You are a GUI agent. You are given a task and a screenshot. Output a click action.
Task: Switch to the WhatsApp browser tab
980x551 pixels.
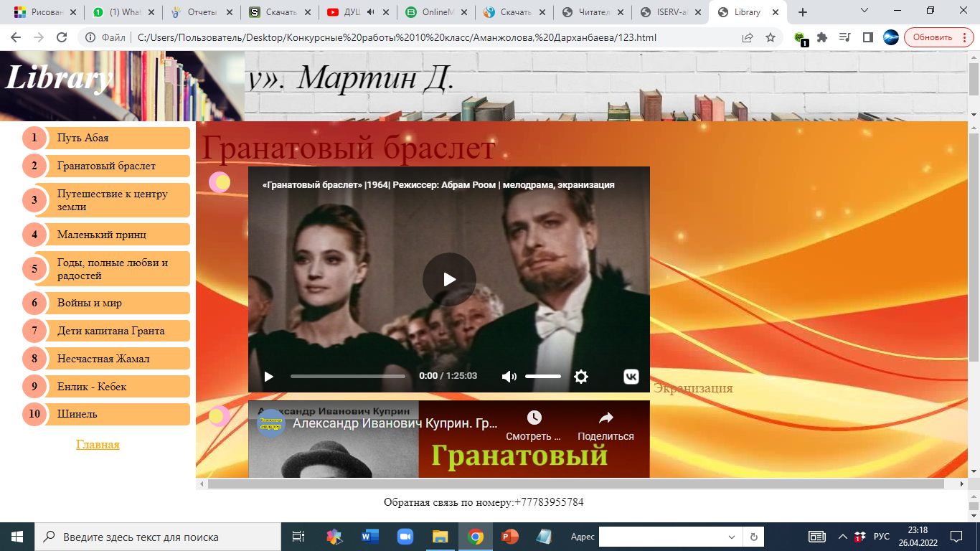coord(123,12)
